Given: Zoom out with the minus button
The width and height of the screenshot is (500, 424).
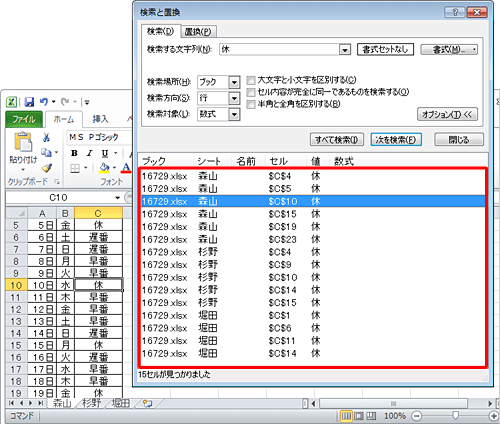Looking at the screenshot, I should coord(417,416).
